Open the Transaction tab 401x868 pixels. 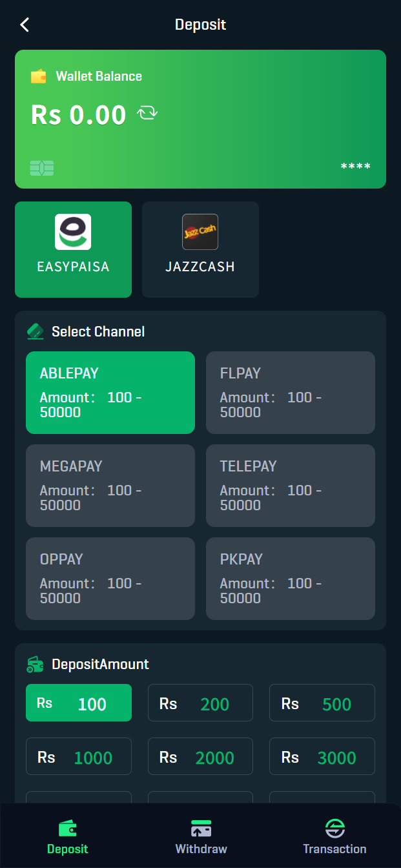(334, 837)
